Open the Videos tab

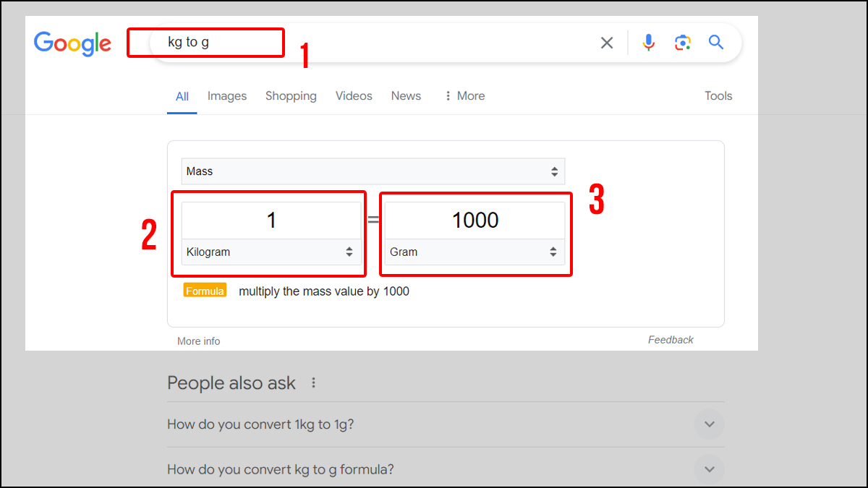[354, 96]
